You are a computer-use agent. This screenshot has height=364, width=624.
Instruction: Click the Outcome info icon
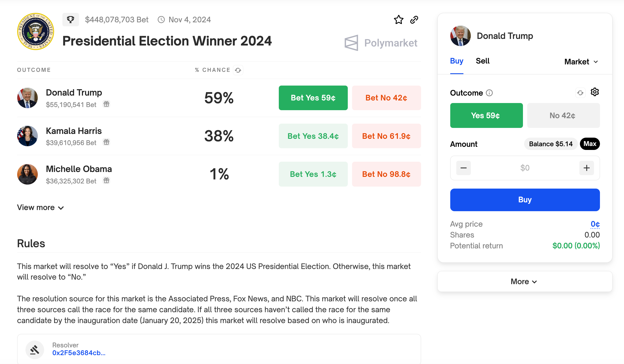pyautogui.click(x=489, y=93)
